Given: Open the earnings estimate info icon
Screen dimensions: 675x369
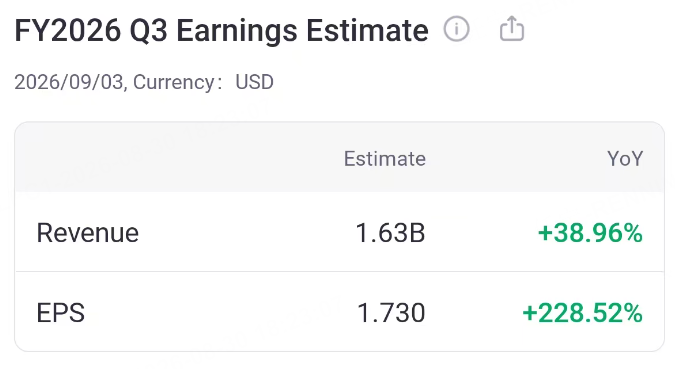Looking at the screenshot, I should click(456, 29).
